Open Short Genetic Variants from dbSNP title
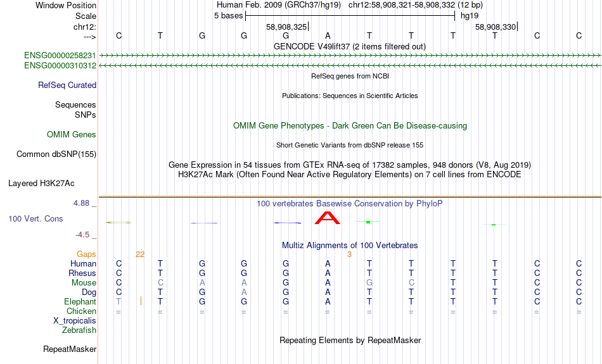 click(x=350, y=145)
